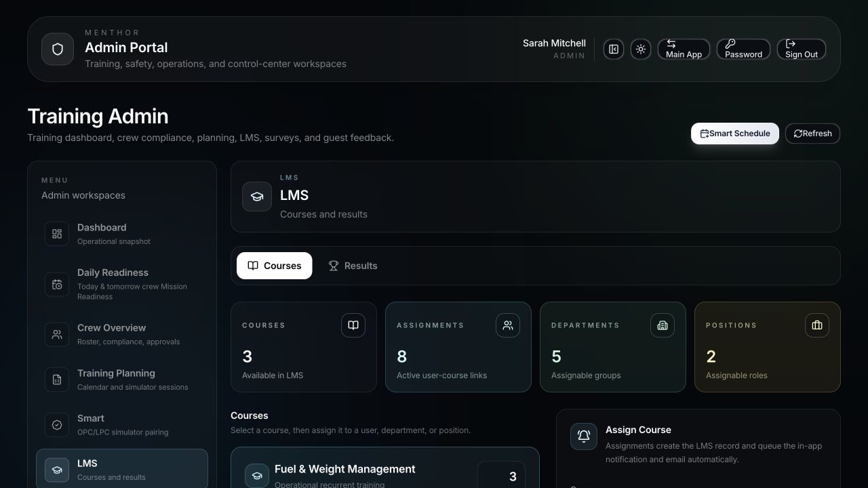Click the Sarah Mitchell user name
The width and height of the screenshot is (868, 488).
(554, 43)
